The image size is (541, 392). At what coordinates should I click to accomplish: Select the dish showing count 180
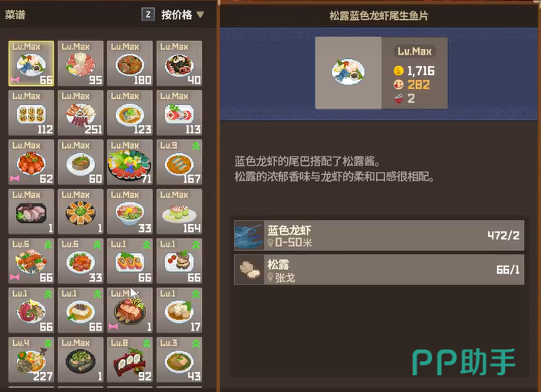[x=130, y=64]
